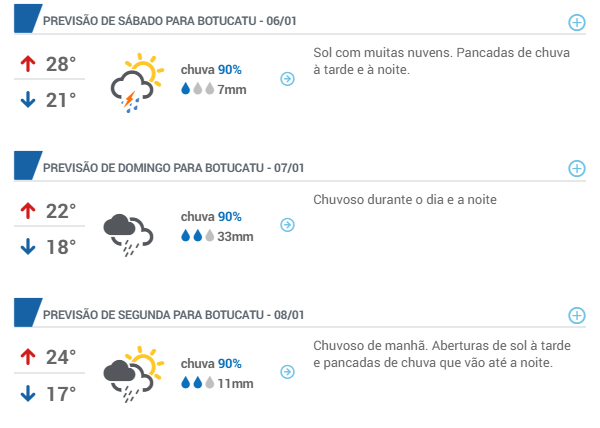Click Sunday's 'chuva 90%' rain probability
Screen dimensions: 600x428
(x=211, y=216)
